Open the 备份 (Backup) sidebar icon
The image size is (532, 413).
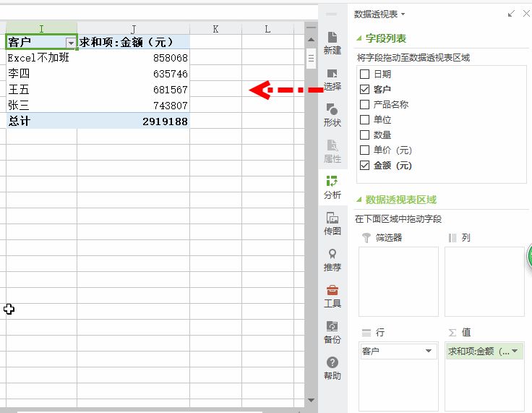click(x=332, y=331)
